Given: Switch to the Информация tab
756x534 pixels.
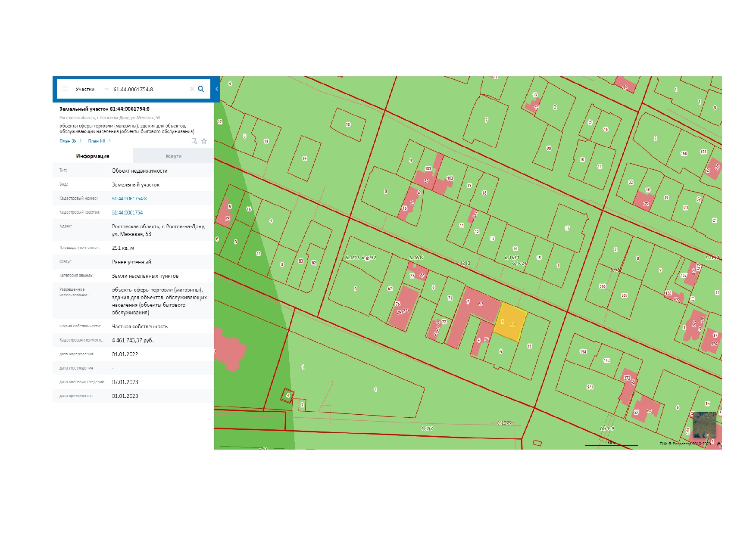Looking at the screenshot, I should click(x=93, y=156).
